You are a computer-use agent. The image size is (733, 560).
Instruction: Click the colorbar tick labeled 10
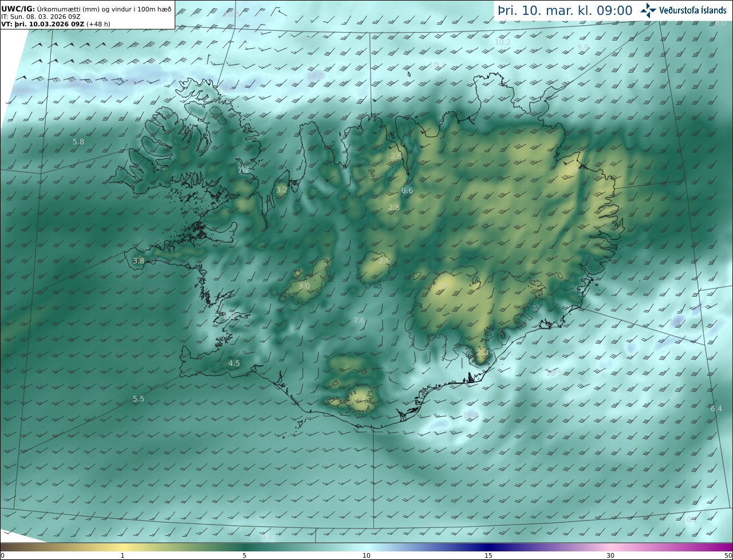[x=366, y=555]
